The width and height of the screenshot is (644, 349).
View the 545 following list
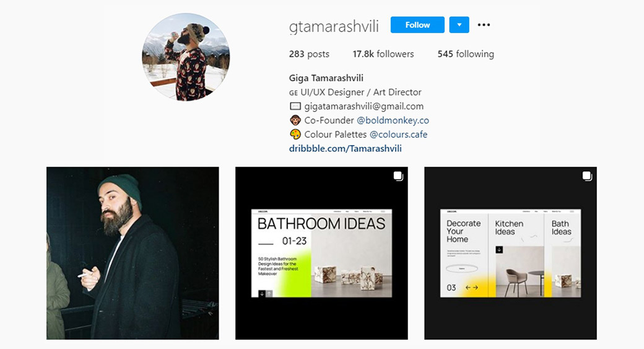(466, 54)
